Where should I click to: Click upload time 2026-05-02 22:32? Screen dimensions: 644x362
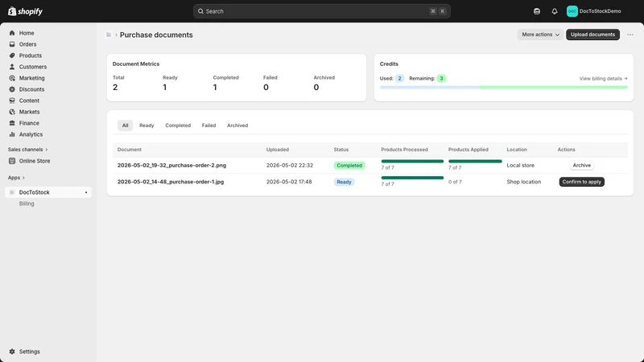[x=290, y=165]
